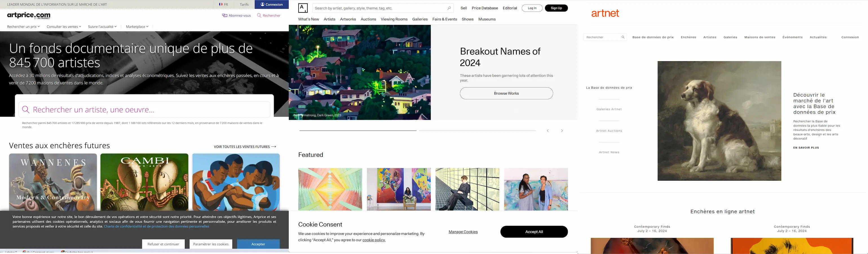Open Base de données de prix menu
868x254 pixels.
653,38
